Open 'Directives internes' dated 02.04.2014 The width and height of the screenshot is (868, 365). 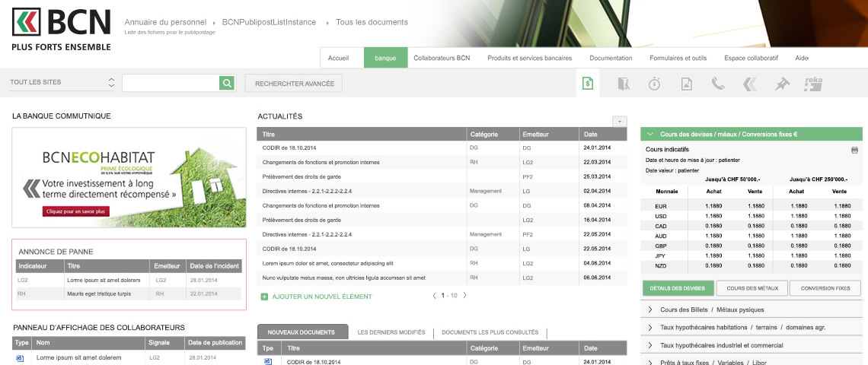click(308, 191)
